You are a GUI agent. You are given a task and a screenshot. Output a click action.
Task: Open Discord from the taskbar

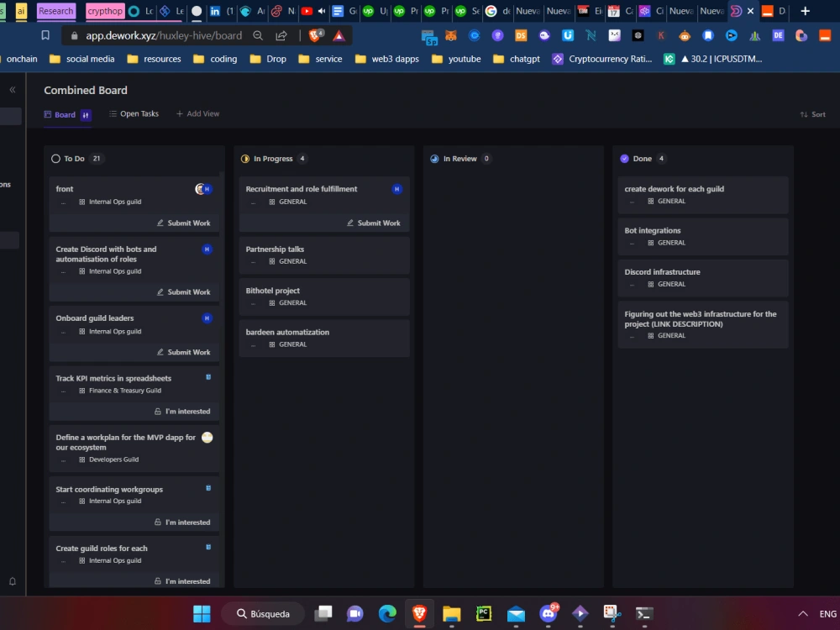point(548,613)
